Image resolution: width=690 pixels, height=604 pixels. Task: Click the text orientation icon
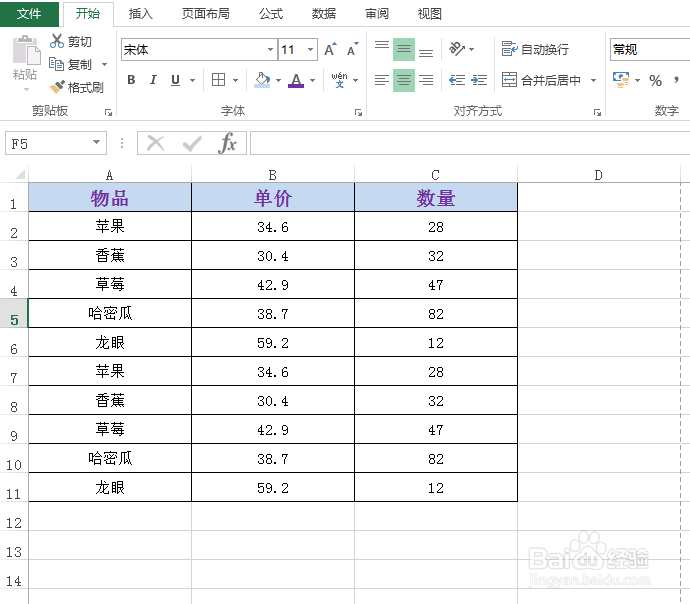pyautogui.click(x=457, y=48)
